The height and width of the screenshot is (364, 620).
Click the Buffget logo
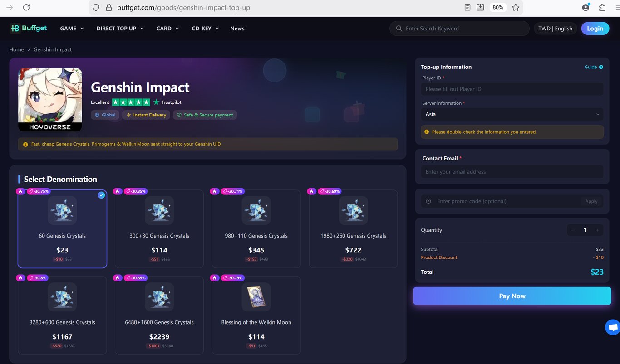click(28, 28)
